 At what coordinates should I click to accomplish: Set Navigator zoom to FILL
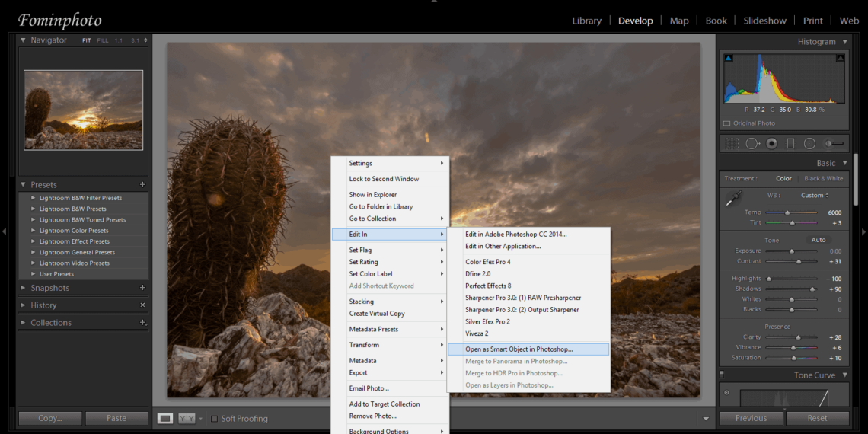tap(103, 40)
